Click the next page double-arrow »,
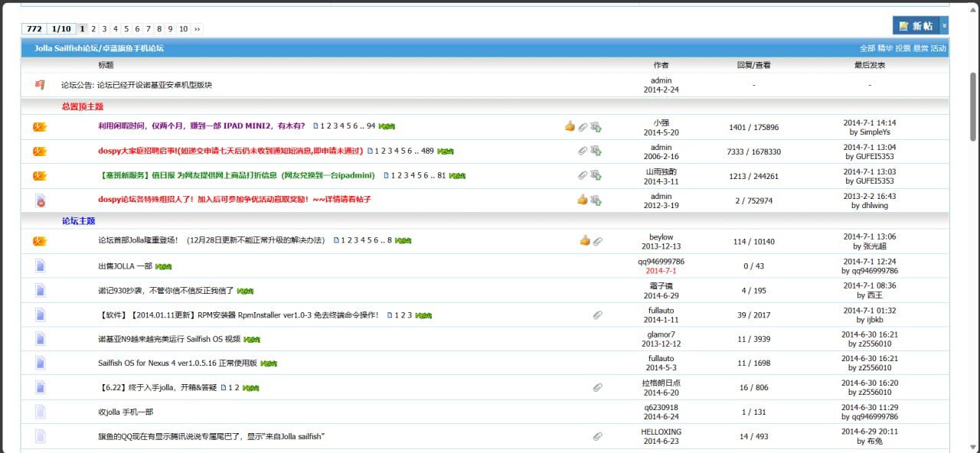 pos(197,29)
